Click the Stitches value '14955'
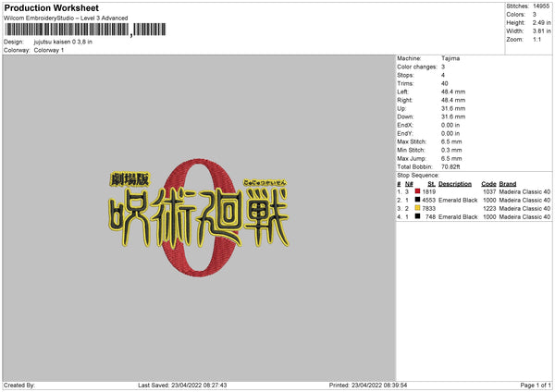This screenshot has height=392, width=555. (x=541, y=6)
